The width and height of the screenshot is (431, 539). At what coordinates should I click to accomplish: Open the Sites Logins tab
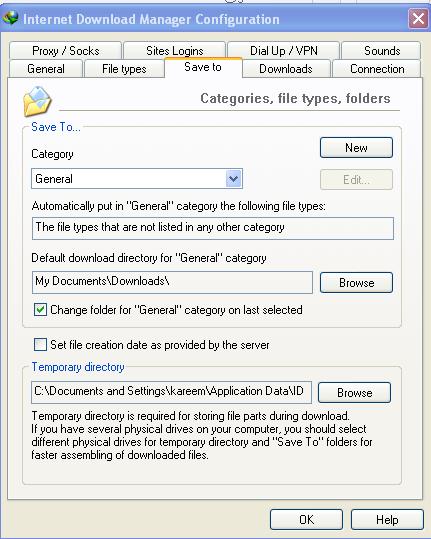coord(175,51)
